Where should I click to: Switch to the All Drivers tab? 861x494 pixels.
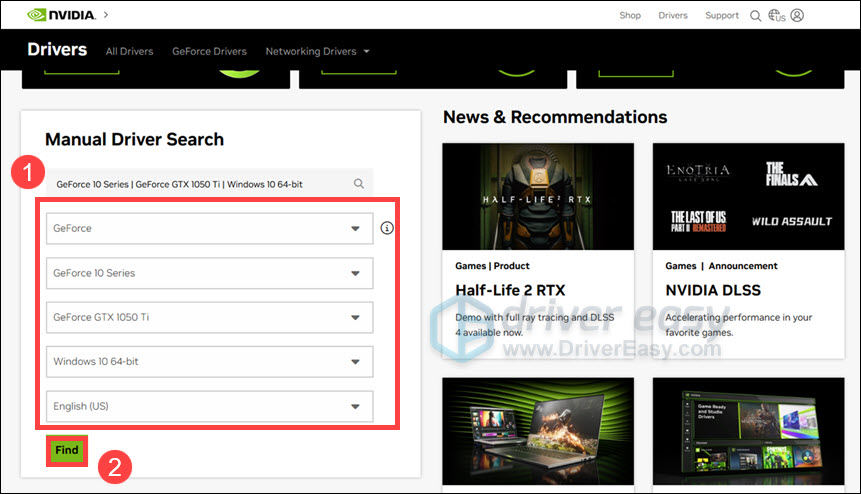[x=129, y=51]
